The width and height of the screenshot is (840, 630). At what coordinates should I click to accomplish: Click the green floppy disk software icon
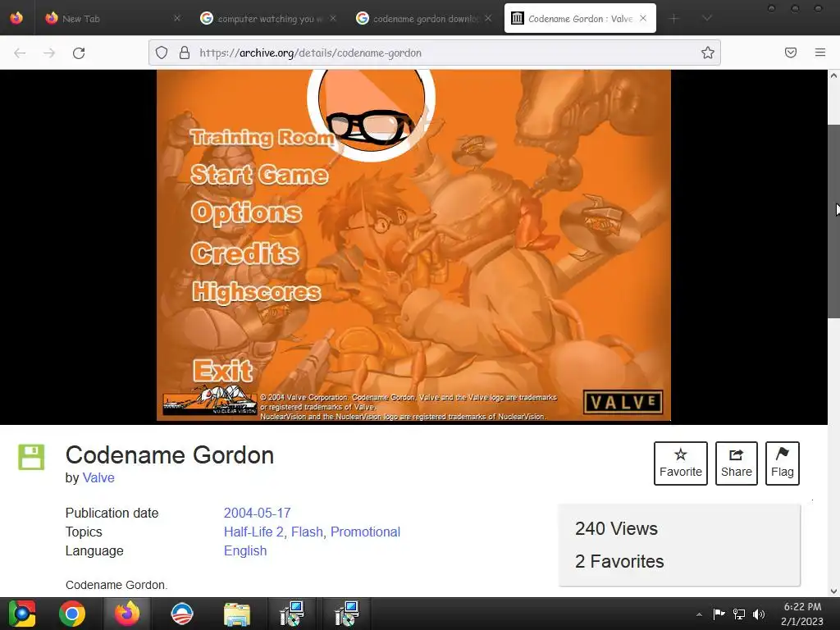[31, 457]
